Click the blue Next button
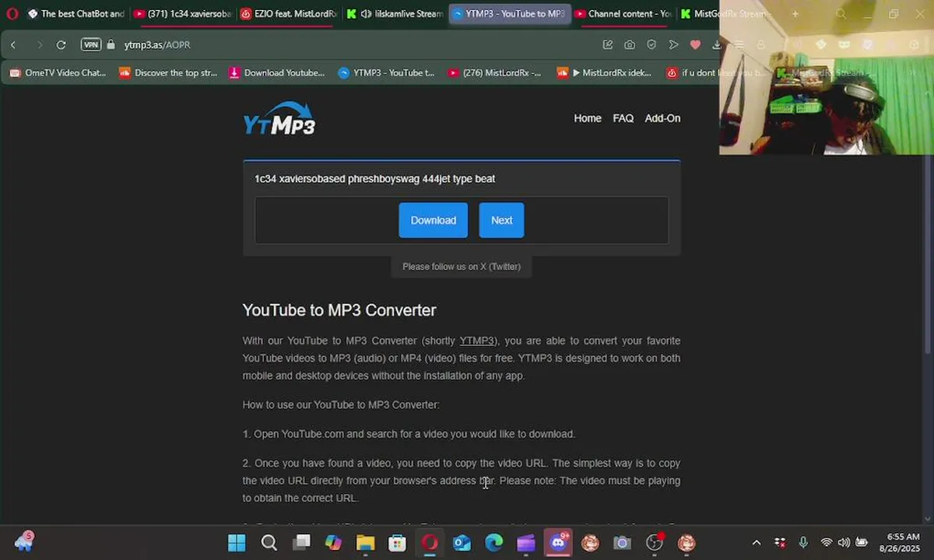 (x=501, y=220)
